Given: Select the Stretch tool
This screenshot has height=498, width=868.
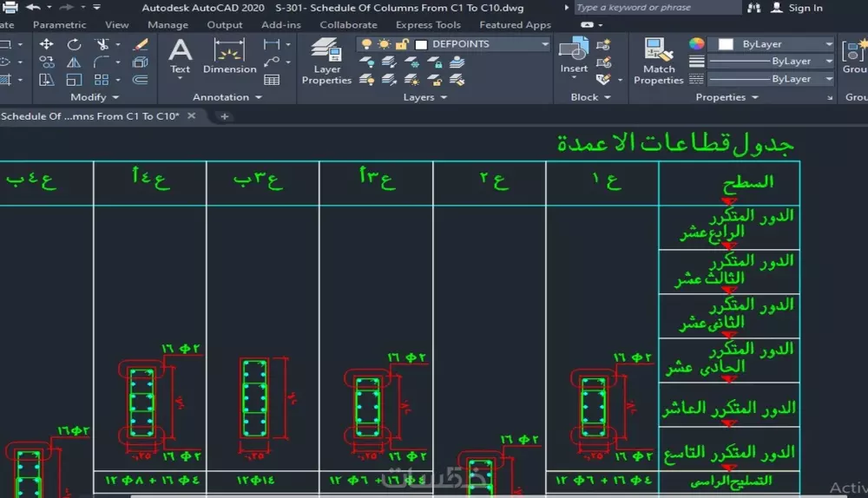Looking at the screenshot, I should point(47,80).
